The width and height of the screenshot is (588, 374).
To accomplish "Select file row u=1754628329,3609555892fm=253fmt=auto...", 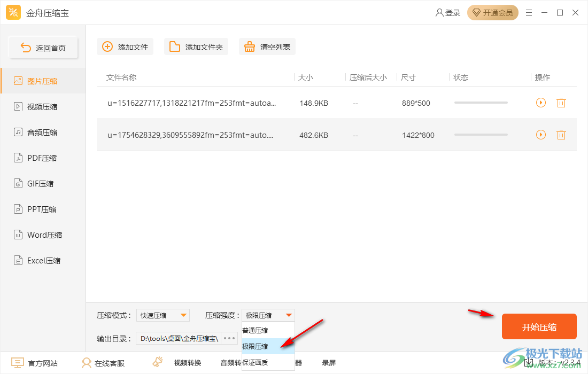I will (x=336, y=135).
